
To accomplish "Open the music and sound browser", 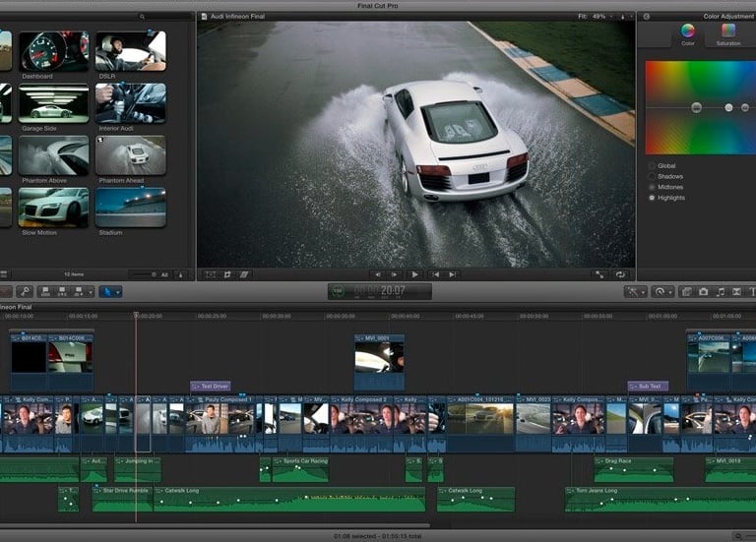I will [x=721, y=292].
